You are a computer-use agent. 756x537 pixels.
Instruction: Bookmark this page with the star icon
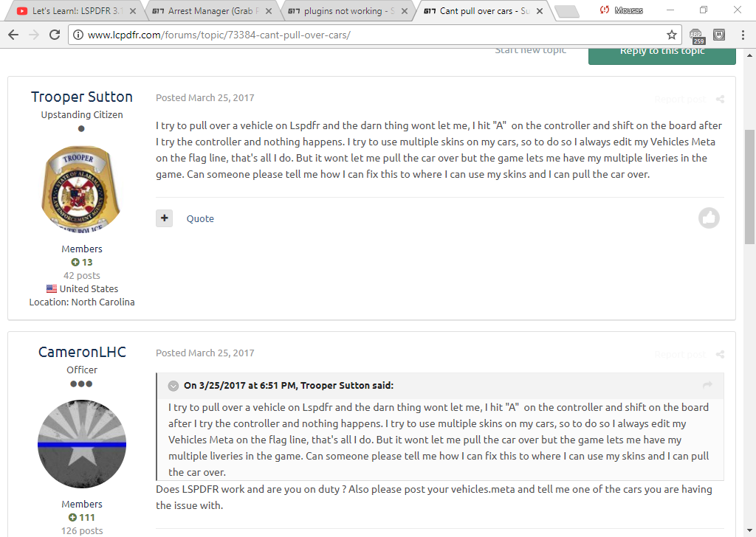pyautogui.click(x=671, y=35)
